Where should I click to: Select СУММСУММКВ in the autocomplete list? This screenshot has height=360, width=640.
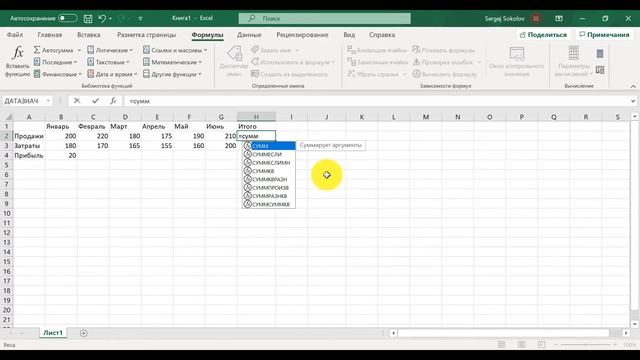click(x=269, y=204)
